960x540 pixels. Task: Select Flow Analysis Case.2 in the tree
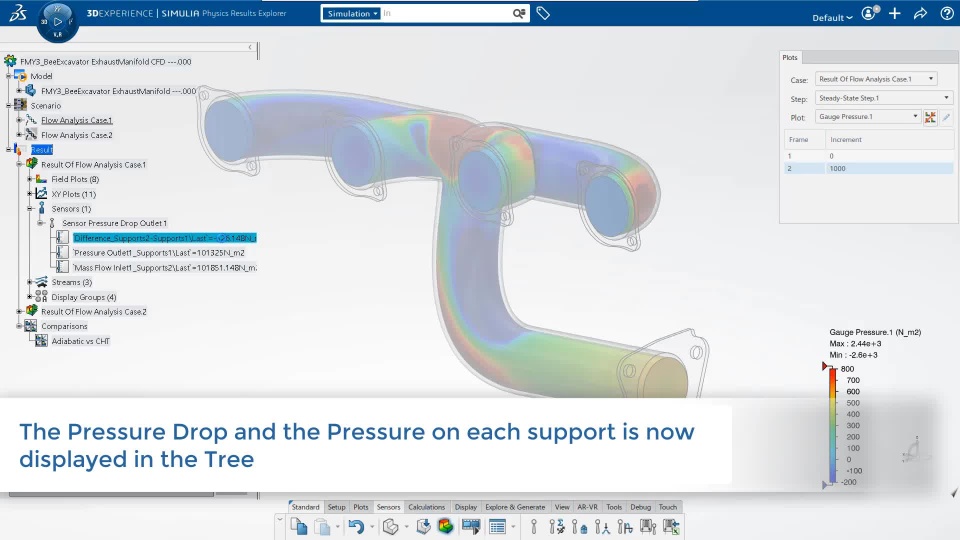77,135
